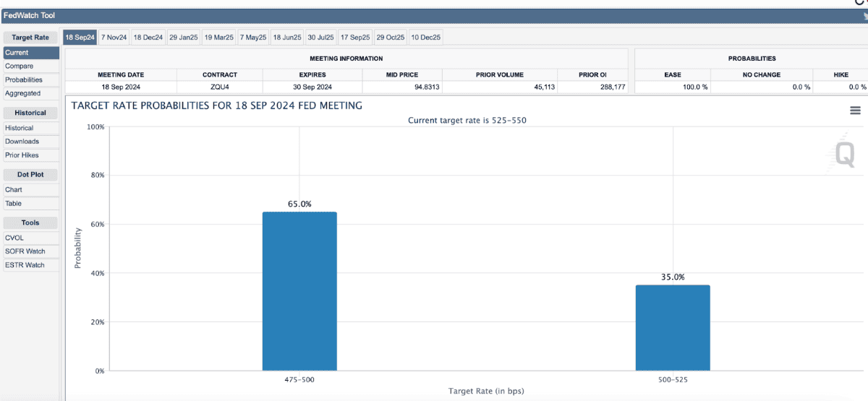Open the 18 Dec24 meeting tab
868x401 pixels.
[148, 37]
